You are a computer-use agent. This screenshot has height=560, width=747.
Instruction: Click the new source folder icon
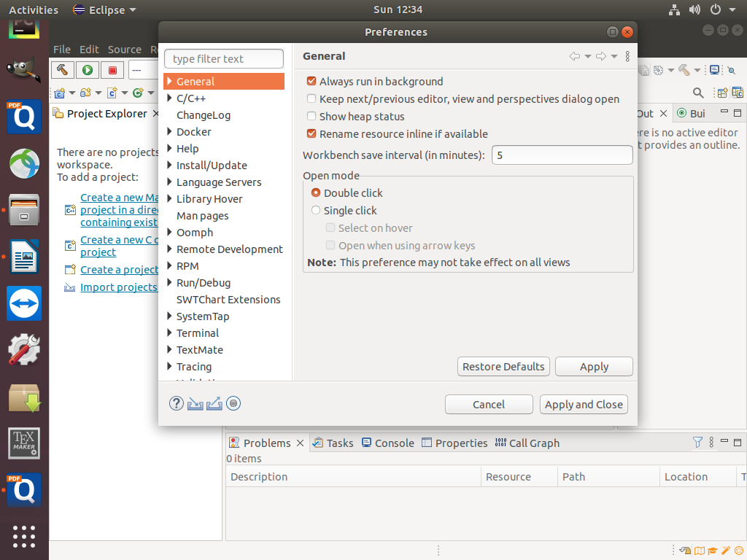click(86, 93)
